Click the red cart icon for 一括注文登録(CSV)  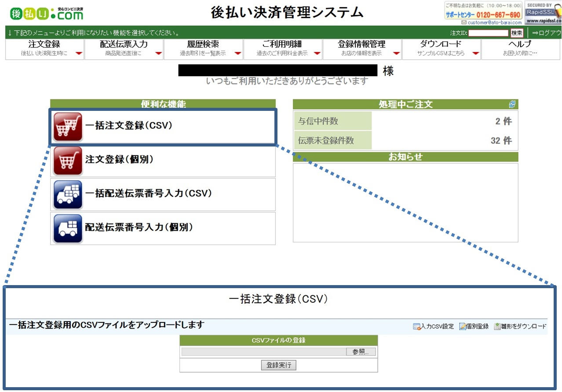coord(68,126)
